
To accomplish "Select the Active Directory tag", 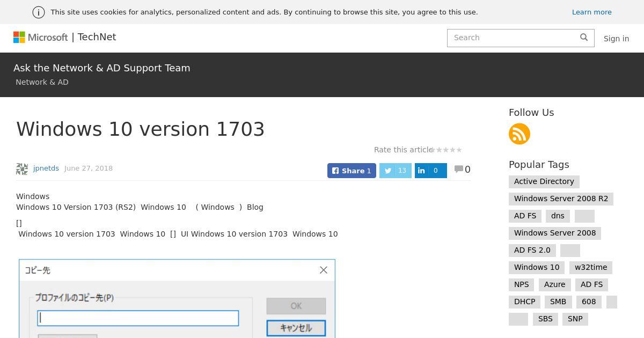I will [x=544, y=181].
